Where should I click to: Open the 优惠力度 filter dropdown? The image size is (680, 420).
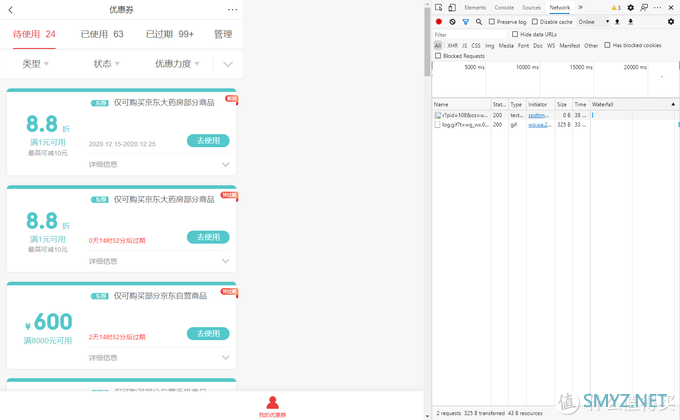click(x=177, y=64)
